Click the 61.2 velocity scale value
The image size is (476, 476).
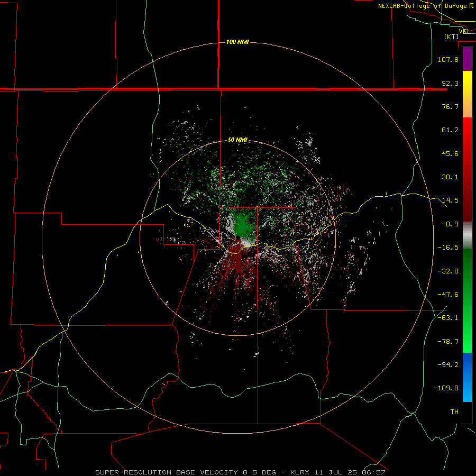[x=450, y=130]
